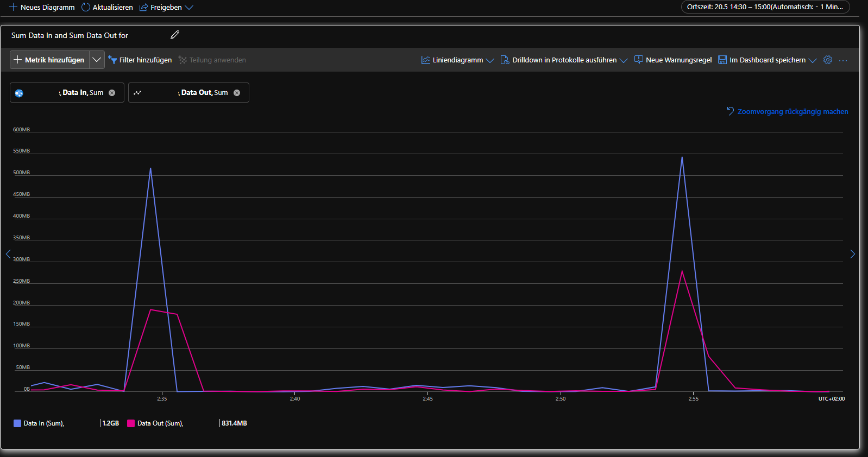The width and height of the screenshot is (868, 457).
Task: Click Teilung anwenden
Action: (x=212, y=60)
